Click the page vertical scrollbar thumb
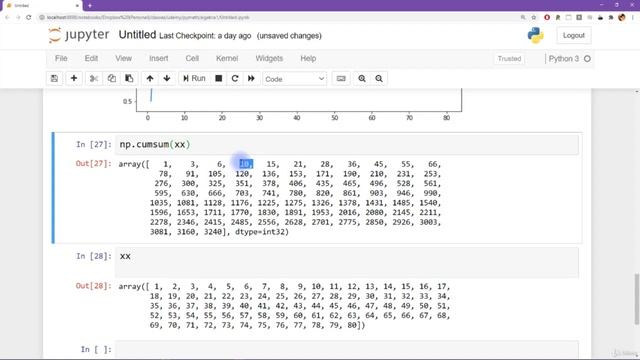Screen dimensions: 640x360 (637, 299)
